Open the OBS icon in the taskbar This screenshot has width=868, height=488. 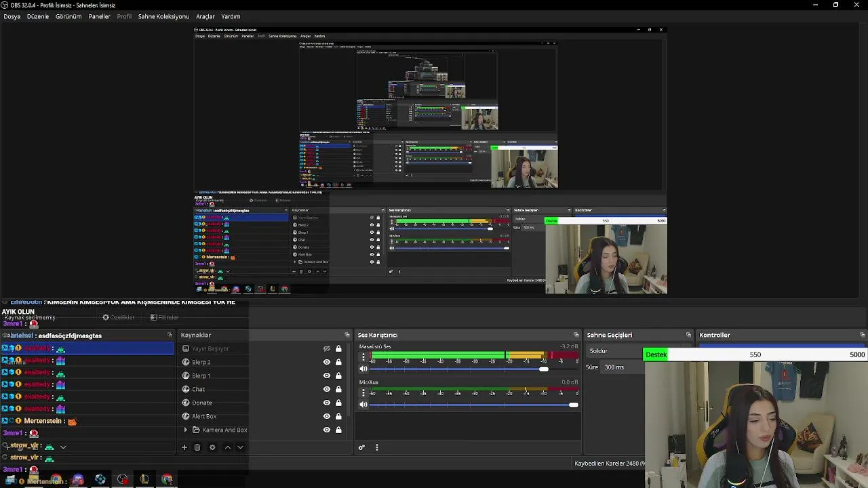(x=123, y=480)
